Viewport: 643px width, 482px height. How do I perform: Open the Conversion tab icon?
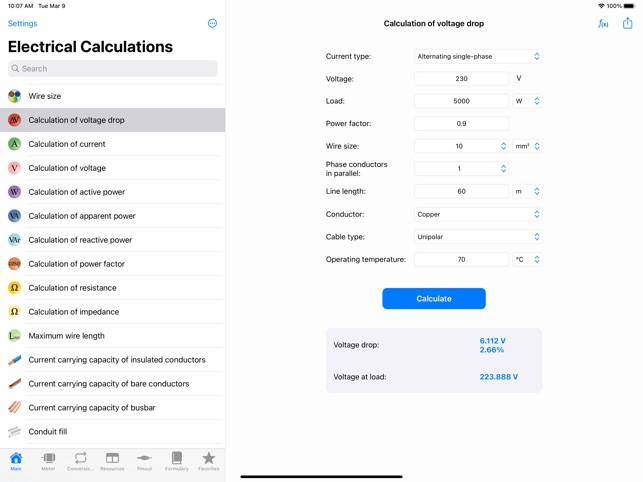click(x=80, y=461)
